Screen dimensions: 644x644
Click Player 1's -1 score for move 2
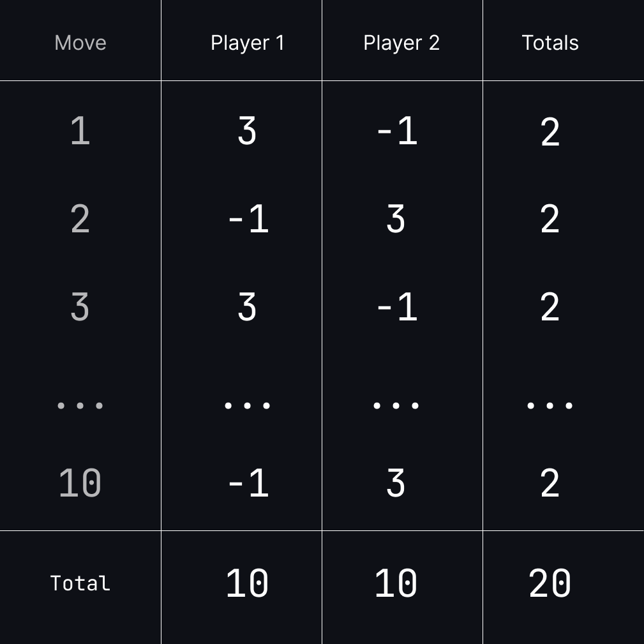[x=248, y=220]
